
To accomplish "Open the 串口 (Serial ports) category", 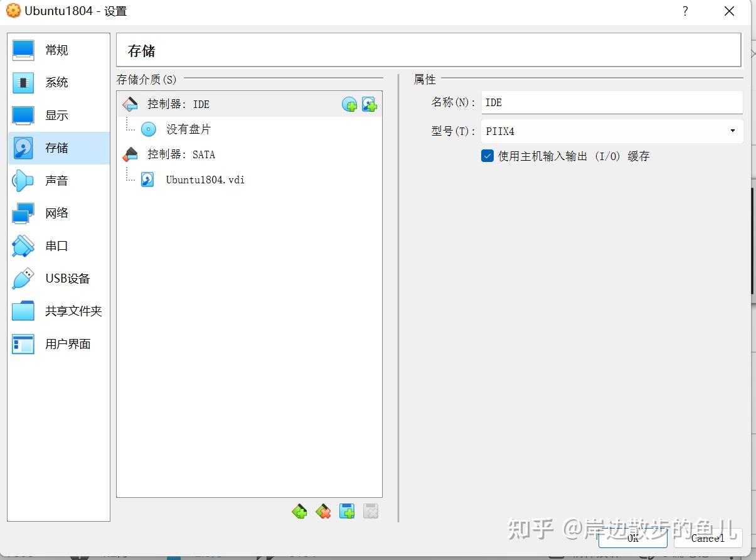I will [x=59, y=246].
